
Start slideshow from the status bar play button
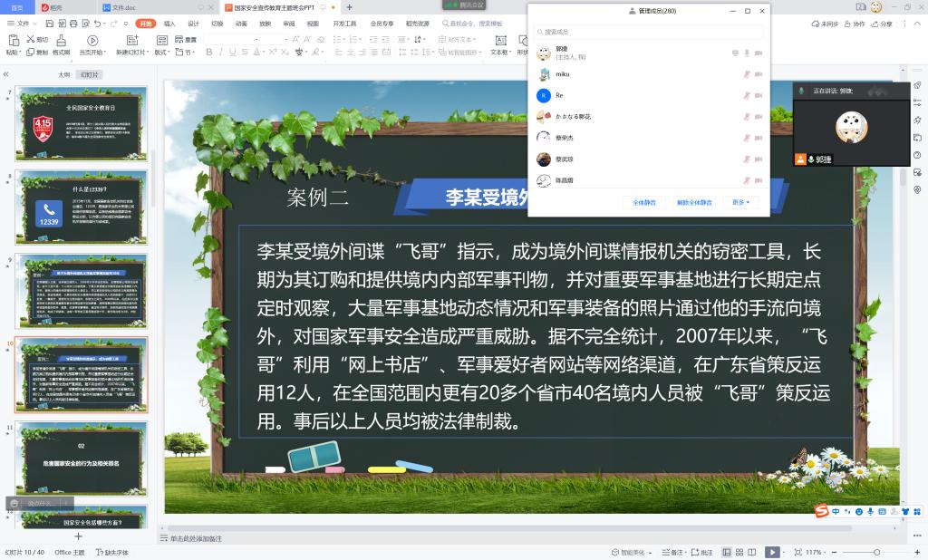click(x=771, y=552)
